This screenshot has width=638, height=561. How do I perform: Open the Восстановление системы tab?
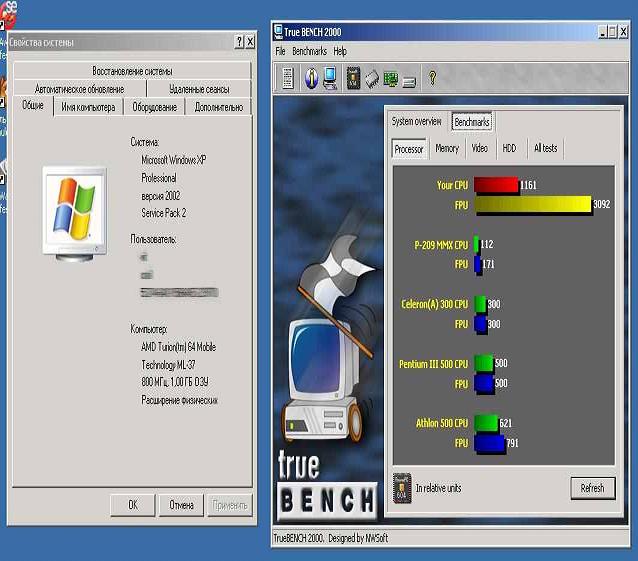point(132,71)
